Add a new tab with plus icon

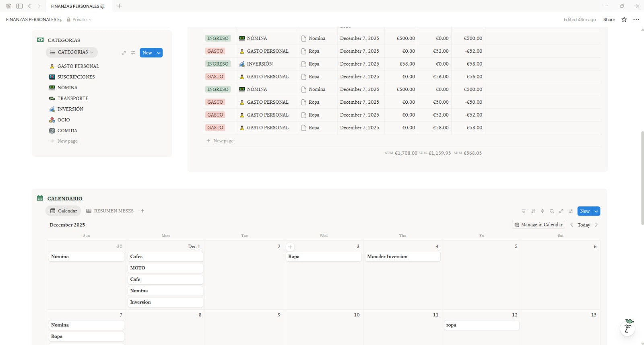click(x=120, y=6)
